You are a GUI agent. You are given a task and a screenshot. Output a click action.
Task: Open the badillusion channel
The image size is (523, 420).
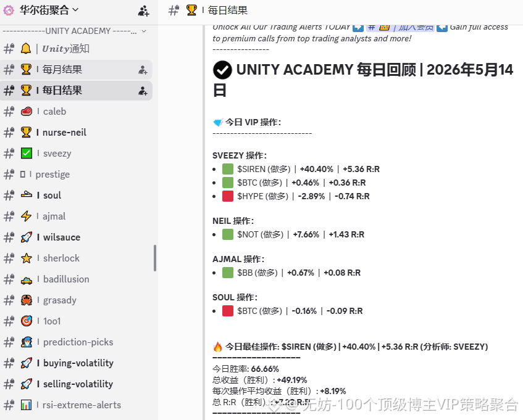pos(76,279)
